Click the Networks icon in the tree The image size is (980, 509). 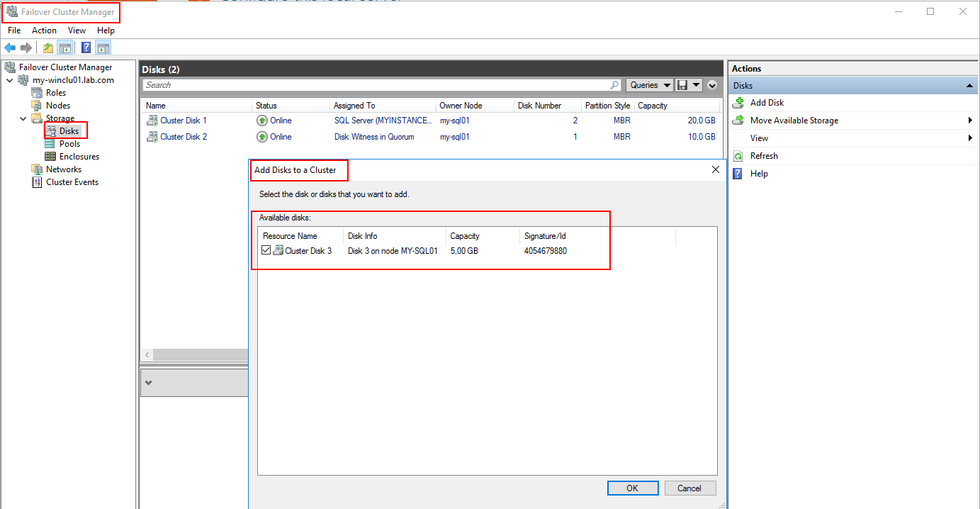pyautogui.click(x=37, y=169)
